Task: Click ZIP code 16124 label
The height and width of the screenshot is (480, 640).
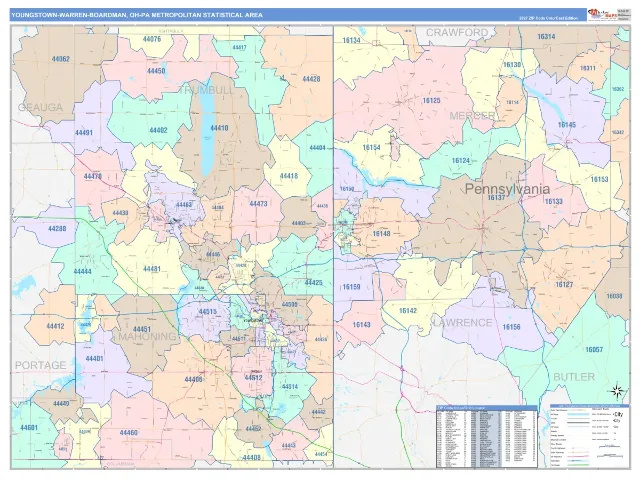Action: pos(461,161)
